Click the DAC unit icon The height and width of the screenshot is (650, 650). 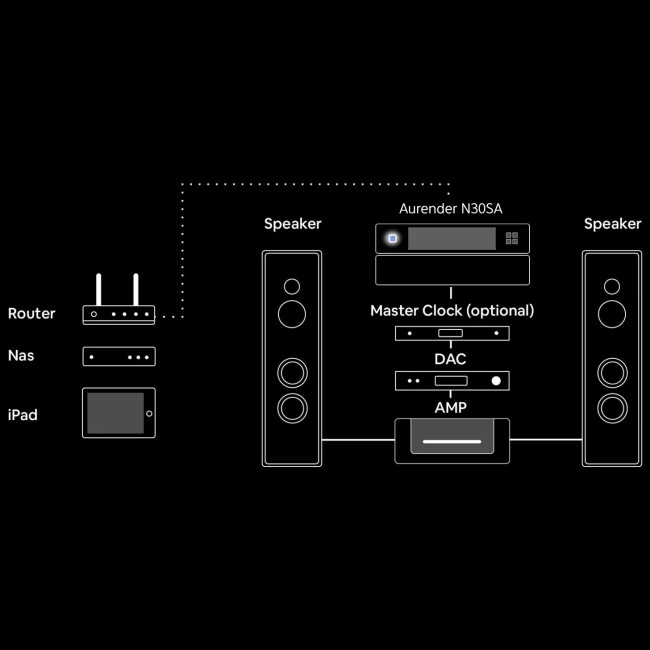click(452, 381)
